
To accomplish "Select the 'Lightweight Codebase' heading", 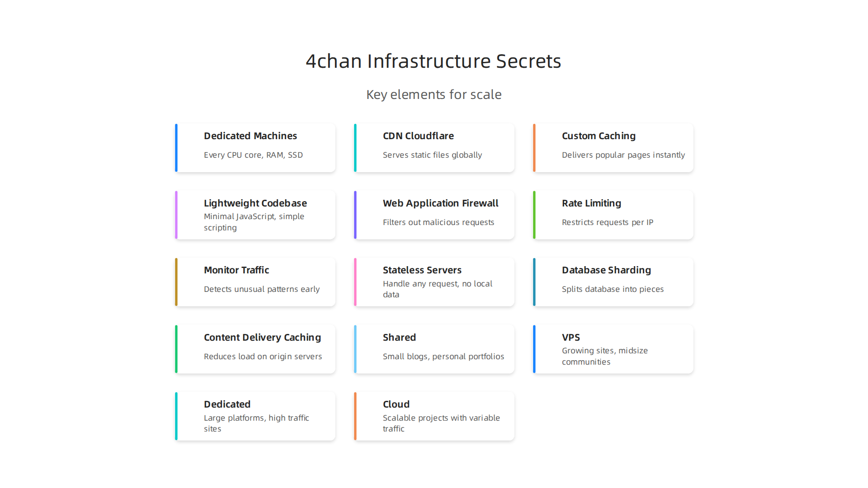I will 255,203.
